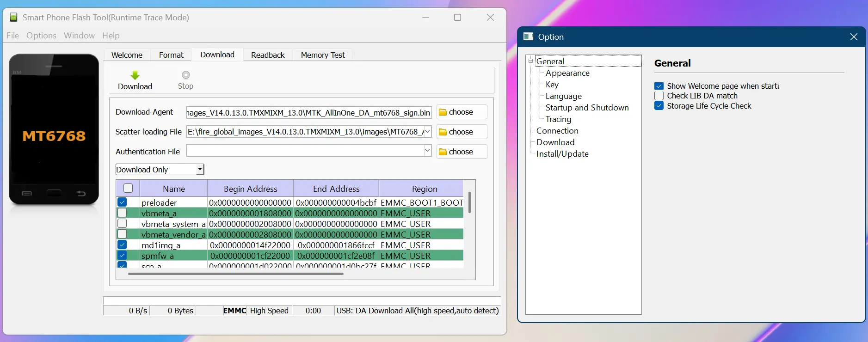Image resolution: width=868 pixels, height=342 pixels.
Task: Click the folder icon beside Authentication File choose
Action: point(443,152)
